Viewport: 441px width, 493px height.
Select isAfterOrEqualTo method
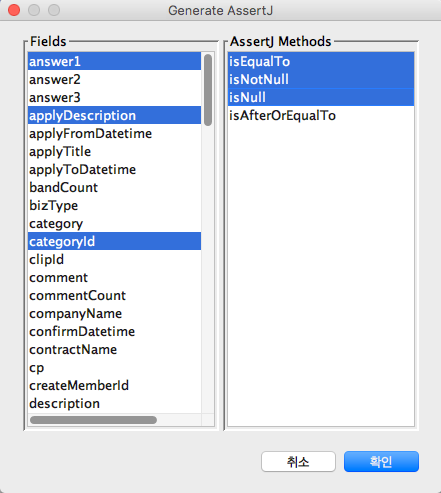(321, 116)
